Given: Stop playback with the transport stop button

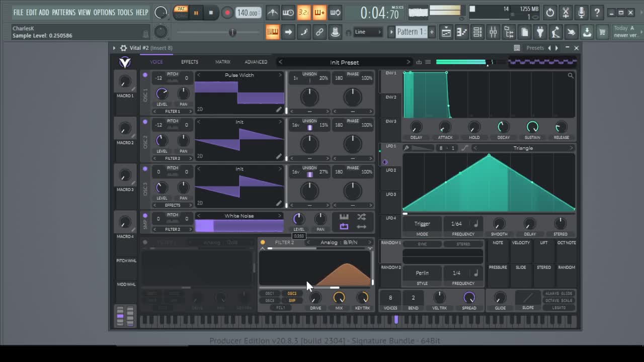Looking at the screenshot, I should (211, 13).
